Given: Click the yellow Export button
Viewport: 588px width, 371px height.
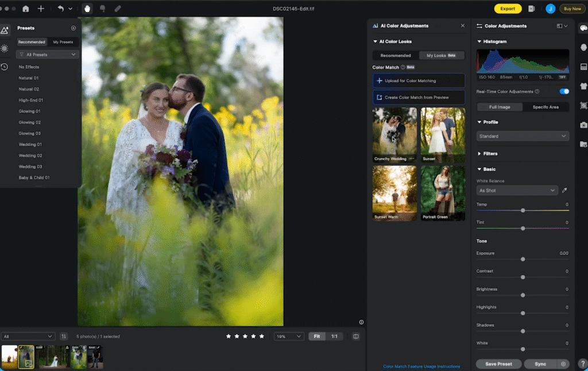Looking at the screenshot, I should pyautogui.click(x=508, y=9).
